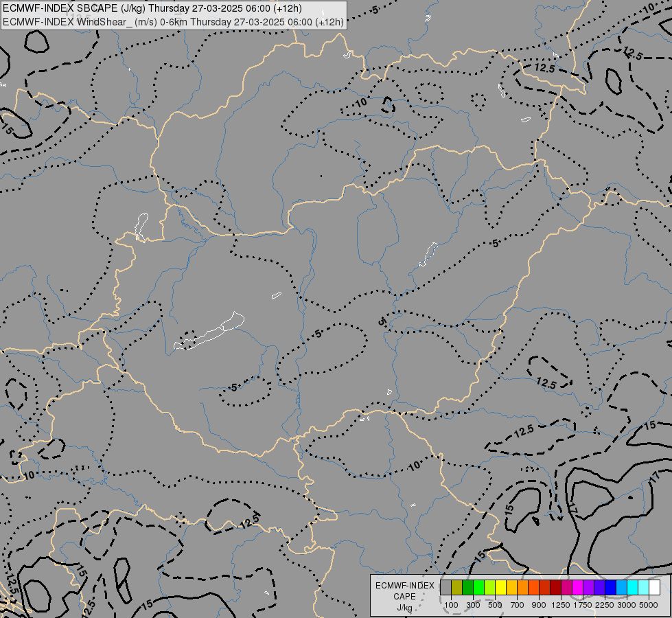
Task: Select the white swatch in CAPE legend
Action: tap(654, 587)
